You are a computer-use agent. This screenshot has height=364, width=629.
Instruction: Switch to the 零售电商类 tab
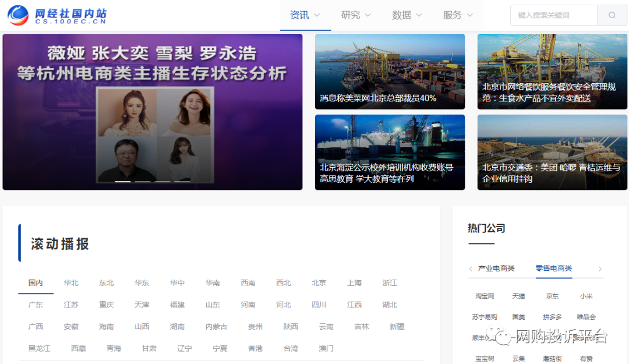[x=554, y=268]
